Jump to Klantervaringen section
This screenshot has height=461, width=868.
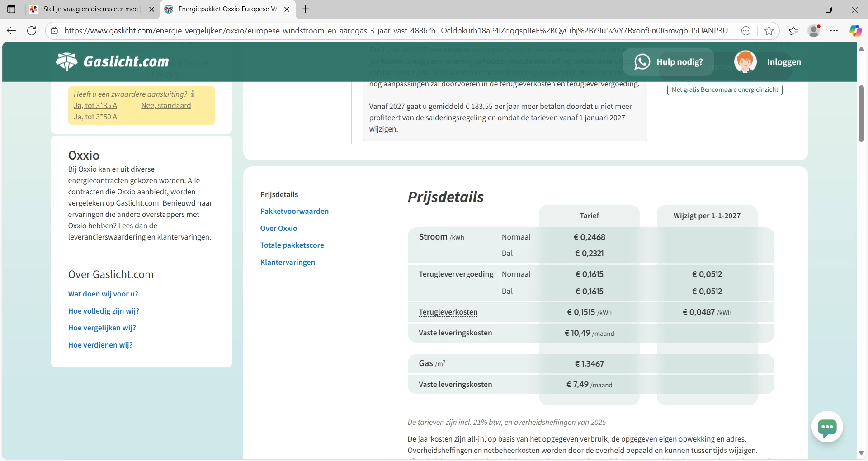click(x=288, y=262)
